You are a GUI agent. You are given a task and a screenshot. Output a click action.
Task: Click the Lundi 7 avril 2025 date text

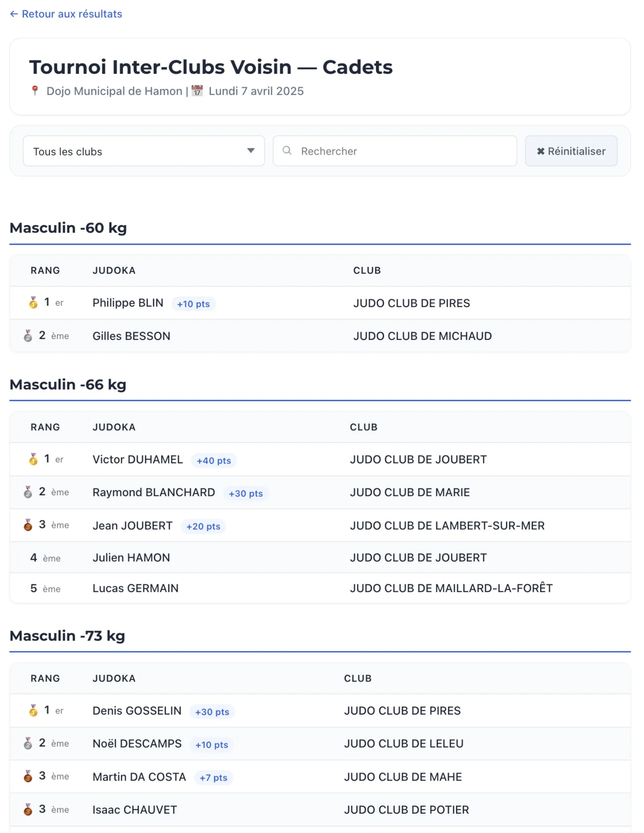[256, 91]
